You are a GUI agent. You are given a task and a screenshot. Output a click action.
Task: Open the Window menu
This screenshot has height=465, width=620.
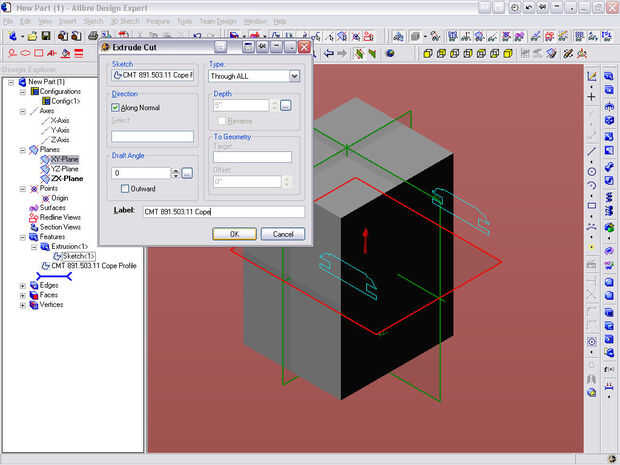(x=255, y=21)
